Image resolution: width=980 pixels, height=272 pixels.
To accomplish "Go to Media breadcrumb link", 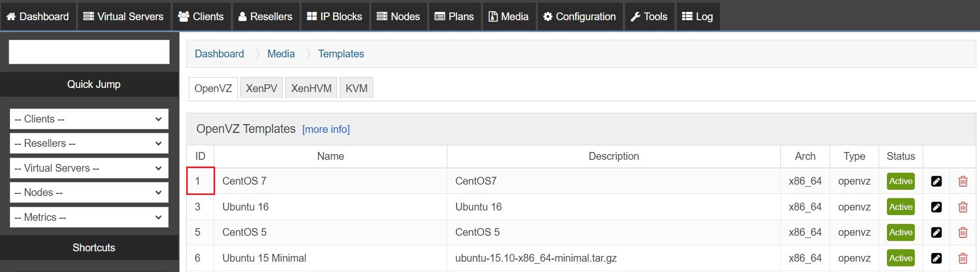I will click(x=281, y=54).
